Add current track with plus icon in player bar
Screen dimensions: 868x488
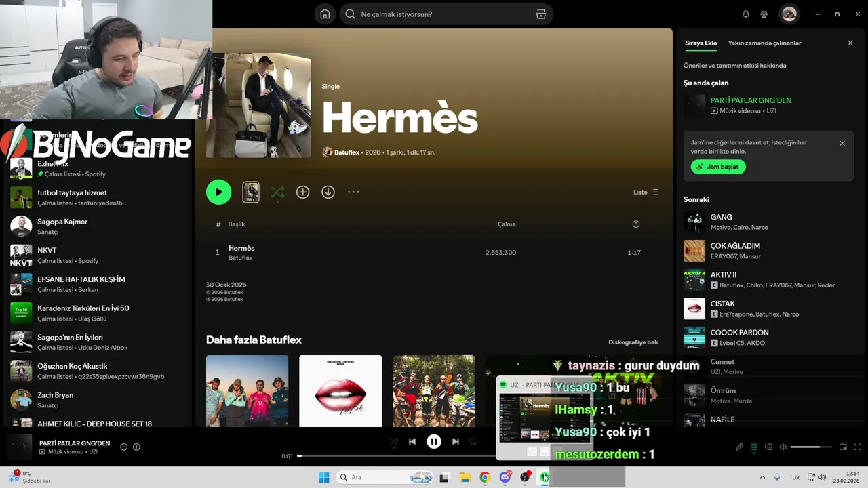136,447
